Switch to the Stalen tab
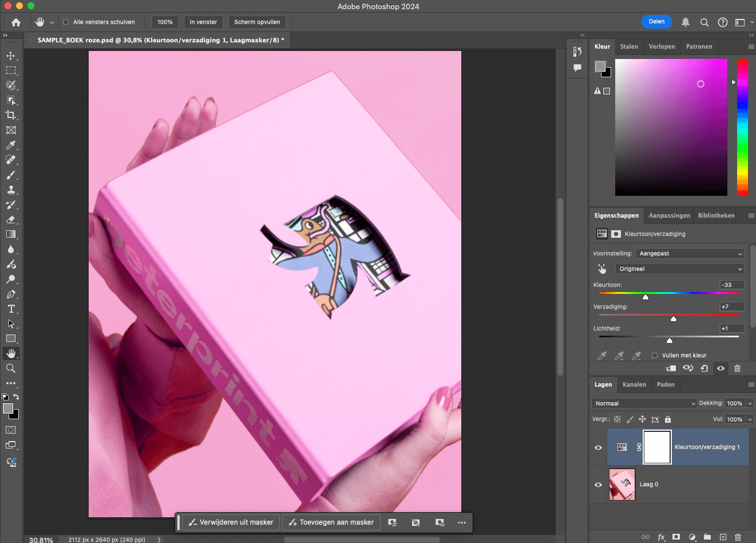The height and width of the screenshot is (543, 756). click(x=629, y=46)
